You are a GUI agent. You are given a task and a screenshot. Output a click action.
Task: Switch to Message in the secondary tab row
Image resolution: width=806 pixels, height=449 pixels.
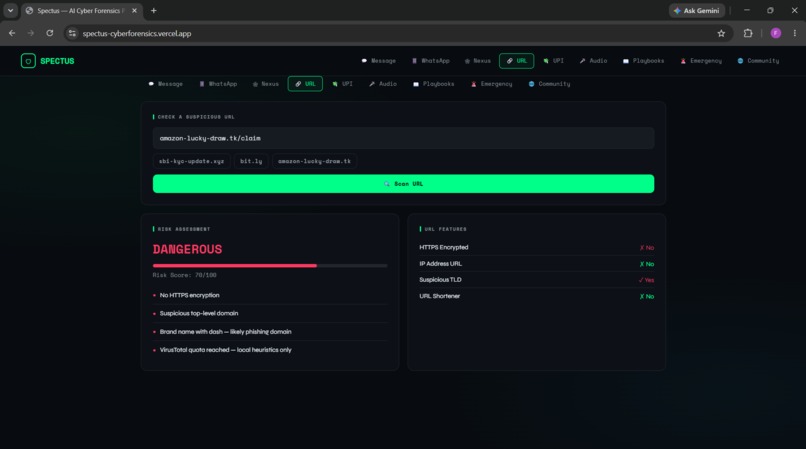coord(166,84)
